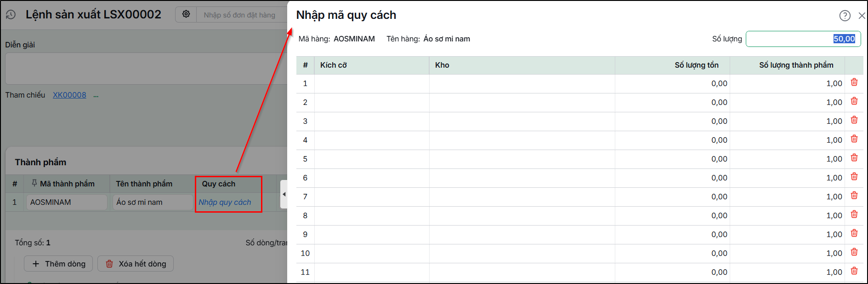Collapse the side panel arrow handle
Viewport: 868px width, 284px height.
click(284, 194)
